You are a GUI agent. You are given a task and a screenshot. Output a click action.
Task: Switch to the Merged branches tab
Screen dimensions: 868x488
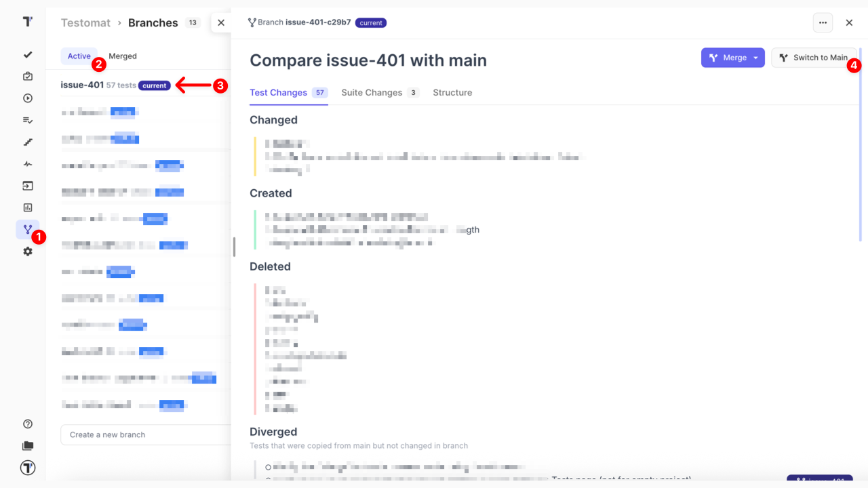click(x=123, y=56)
